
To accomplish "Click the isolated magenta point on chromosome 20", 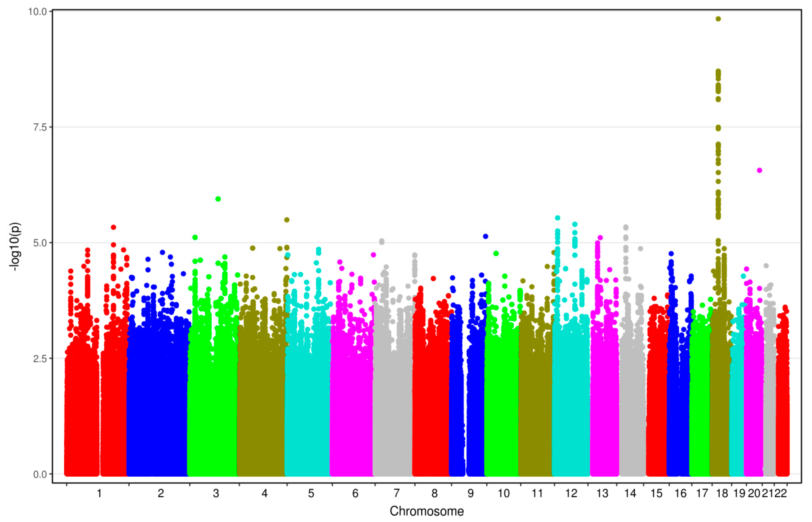I will 759,170.
